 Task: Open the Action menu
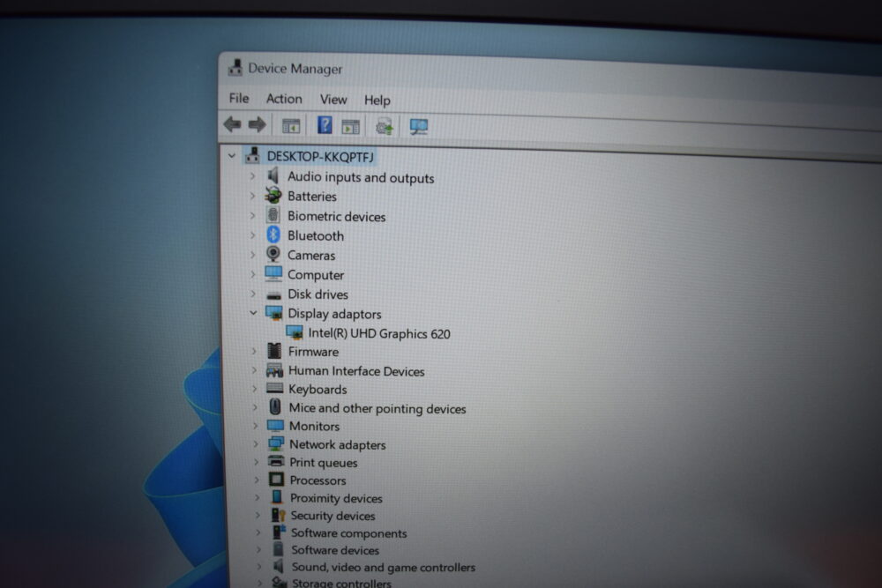284,99
